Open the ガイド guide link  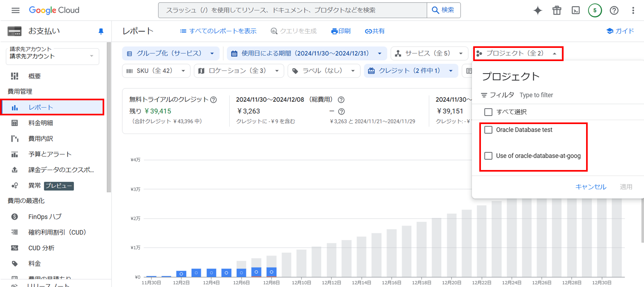(620, 31)
